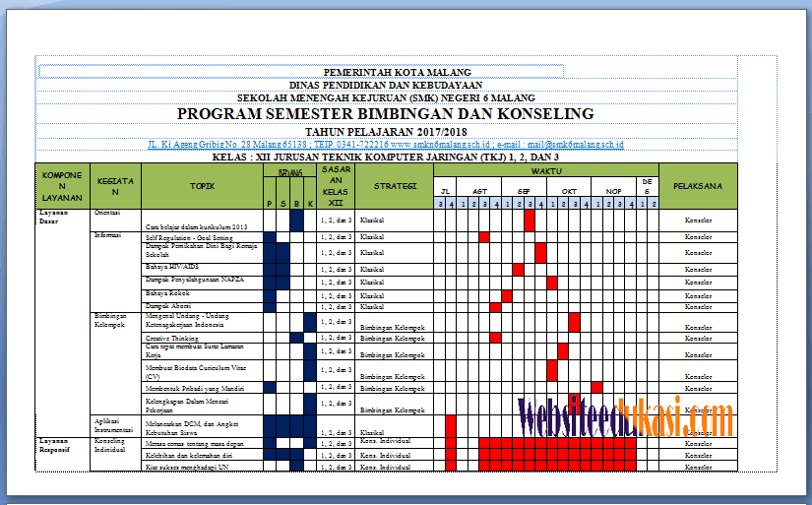Select the red schedule cell in Bahaya Rokok row

(x=507, y=295)
